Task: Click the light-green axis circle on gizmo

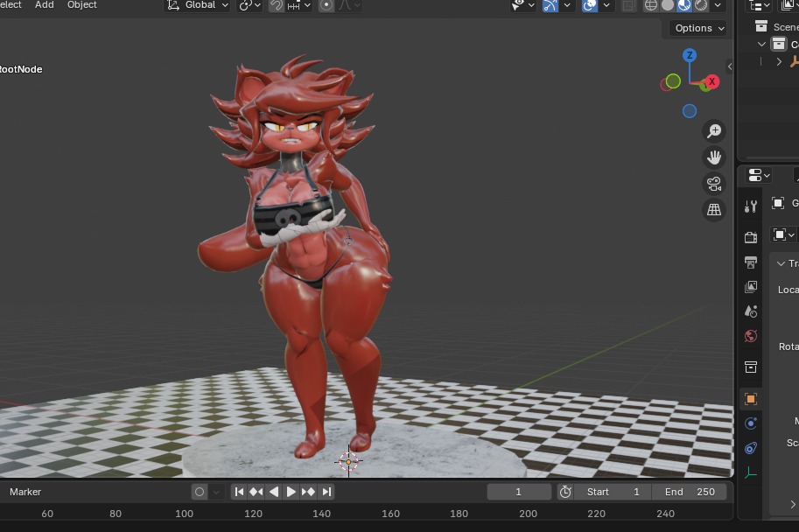Action: click(x=673, y=81)
